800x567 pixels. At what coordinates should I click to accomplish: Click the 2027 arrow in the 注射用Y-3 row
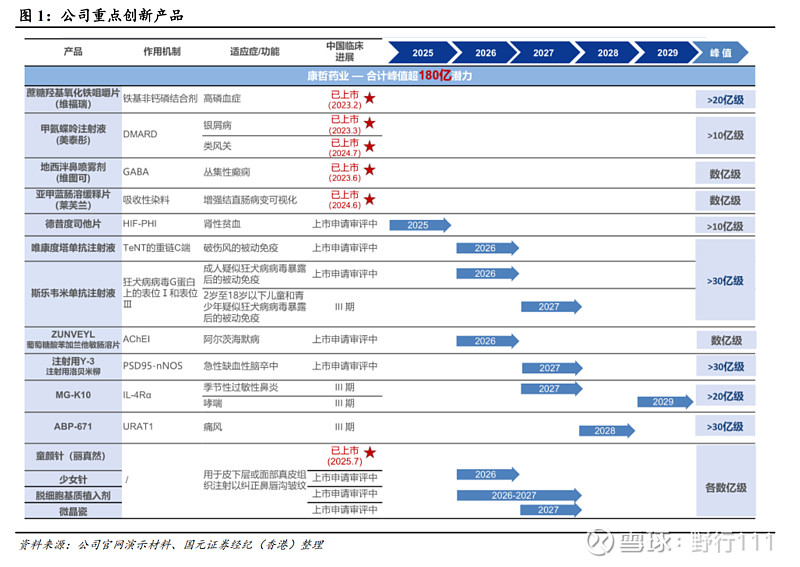point(552,368)
